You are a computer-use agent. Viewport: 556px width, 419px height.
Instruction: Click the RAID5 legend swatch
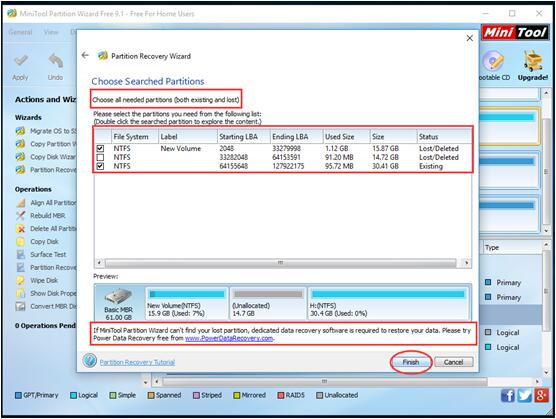click(280, 395)
